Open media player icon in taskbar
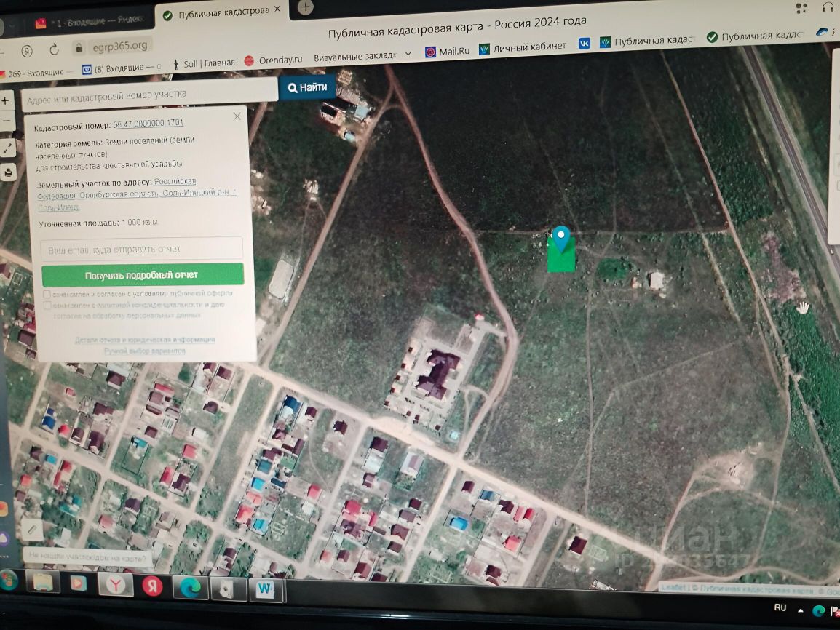The width and height of the screenshot is (840, 630). click(78, 583)
